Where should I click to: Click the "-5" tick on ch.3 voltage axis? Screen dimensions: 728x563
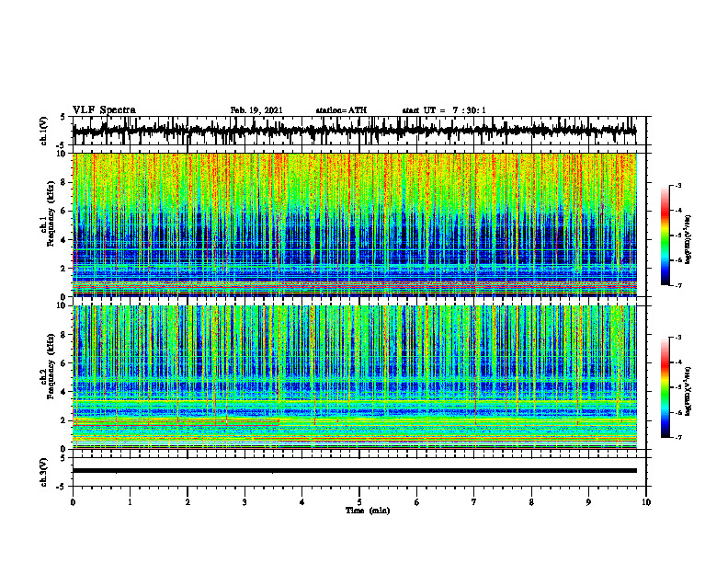click(x=63, y=487)
